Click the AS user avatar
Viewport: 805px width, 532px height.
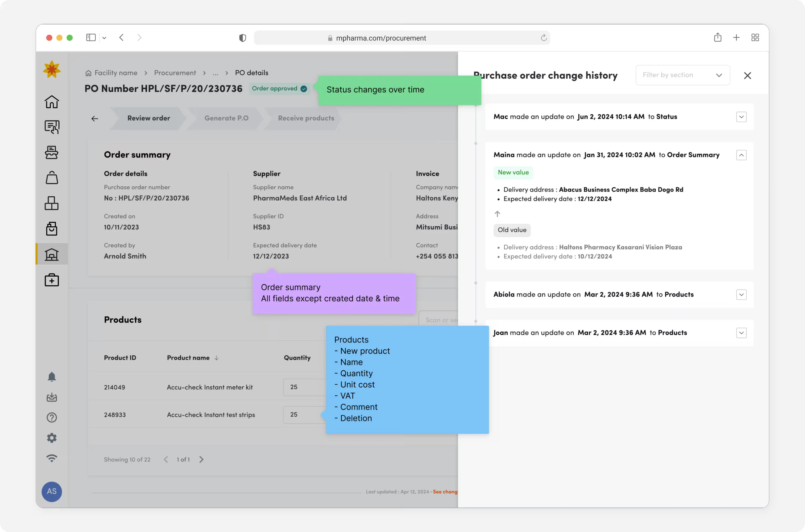tap(52, 492)
